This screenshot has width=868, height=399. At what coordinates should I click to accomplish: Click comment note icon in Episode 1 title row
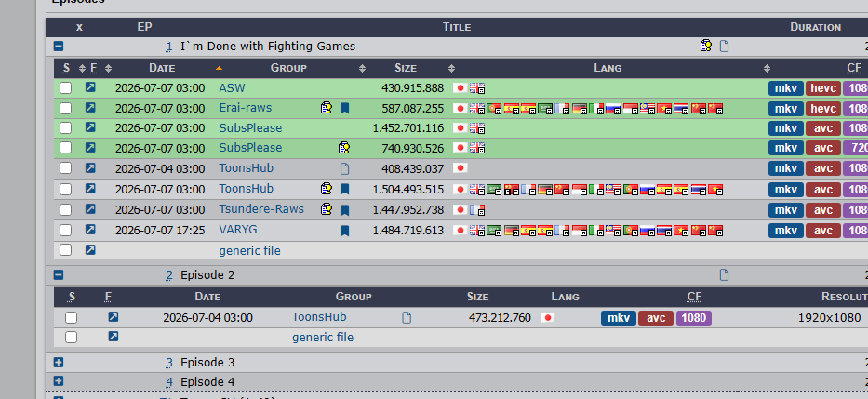coord(706,46)
